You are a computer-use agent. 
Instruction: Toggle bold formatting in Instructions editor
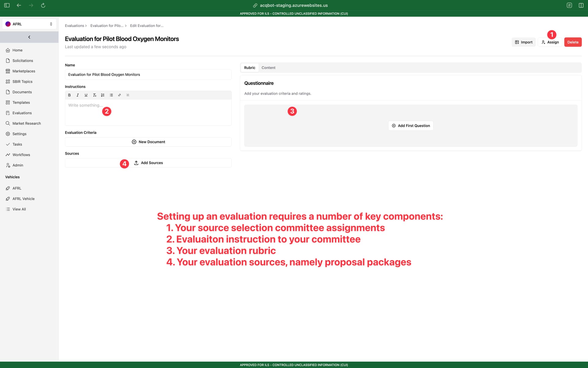point(69,95)
